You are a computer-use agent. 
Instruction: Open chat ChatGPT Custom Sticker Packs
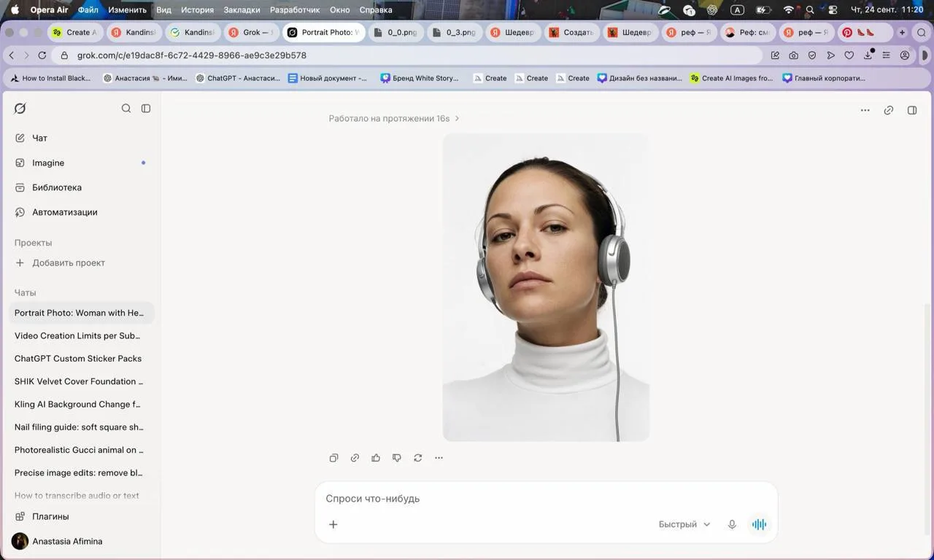[82, 358]
